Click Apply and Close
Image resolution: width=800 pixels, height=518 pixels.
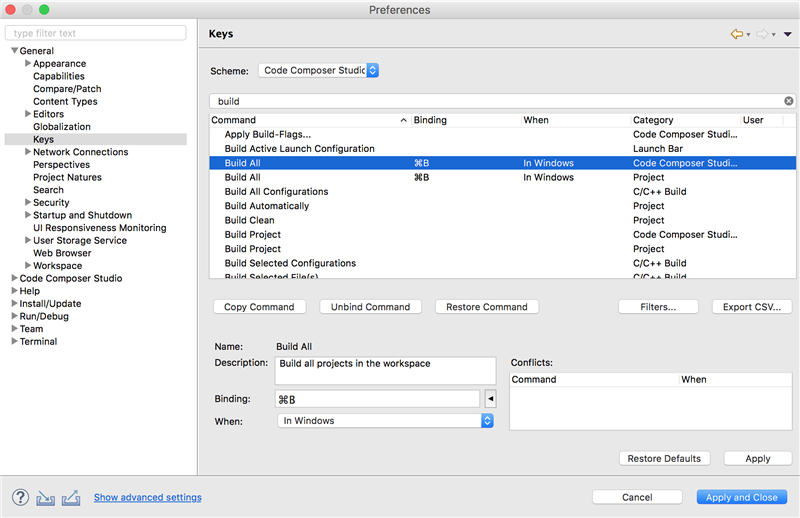tap(742, 497)
